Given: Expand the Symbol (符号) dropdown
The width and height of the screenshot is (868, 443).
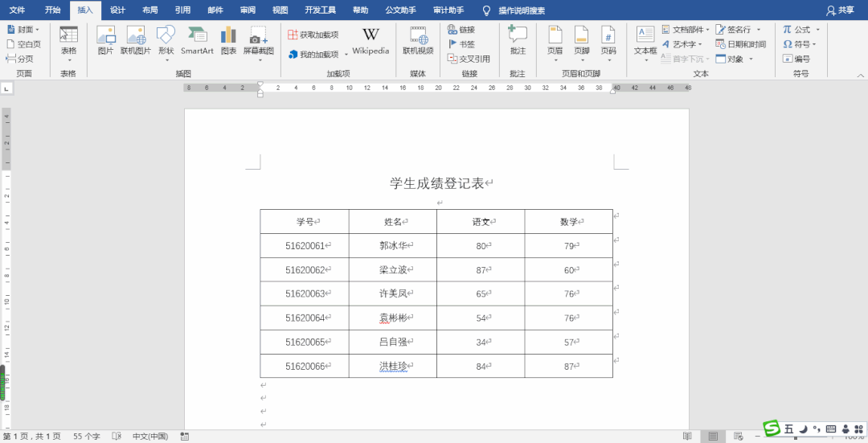Looking at the screenshot, I should tap(814, 44).
